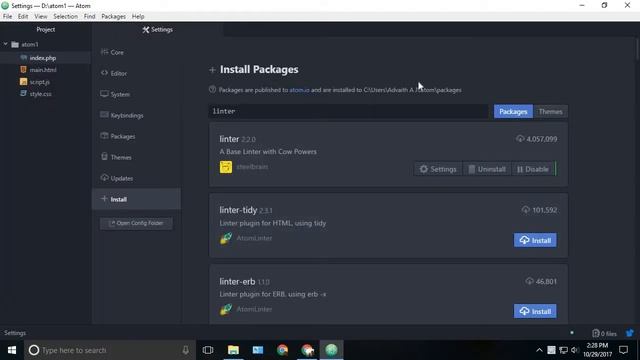Follow the atom.io link
The height and width of the screenshot is (360, 640).
(x=299, y=90)
